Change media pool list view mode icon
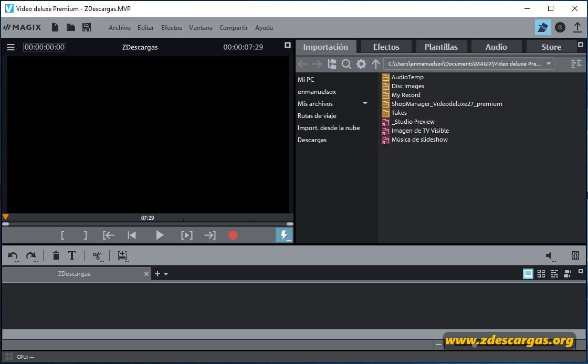The width and height of the screenshot is (588, 364). pyautogui.click(x=576, y=64)
